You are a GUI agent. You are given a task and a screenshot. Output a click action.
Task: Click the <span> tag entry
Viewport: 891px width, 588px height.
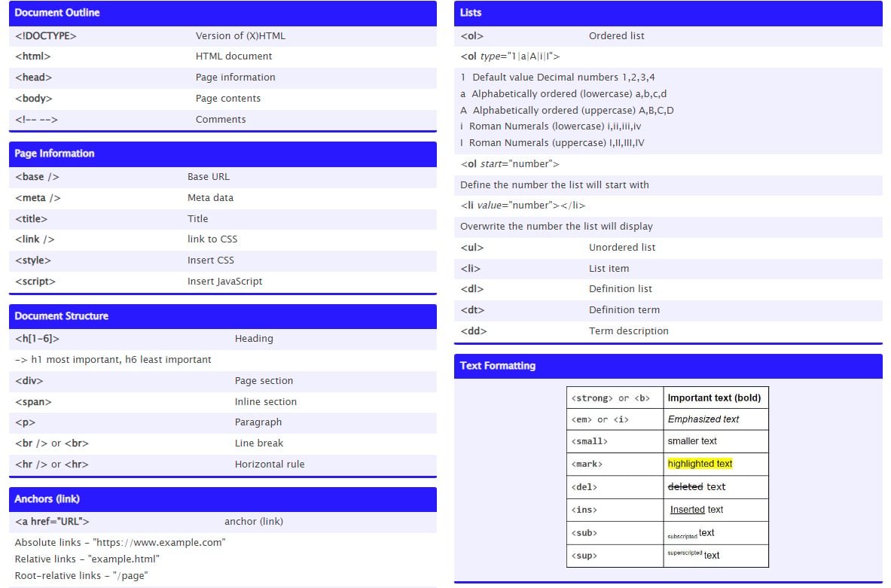[x=33, y=401]
